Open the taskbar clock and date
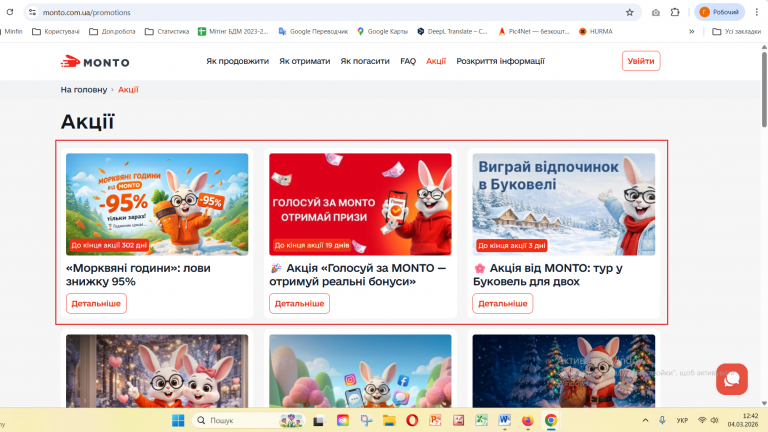Screen dimensions: 768x432 pyautogui.click(x=744, y=420)
